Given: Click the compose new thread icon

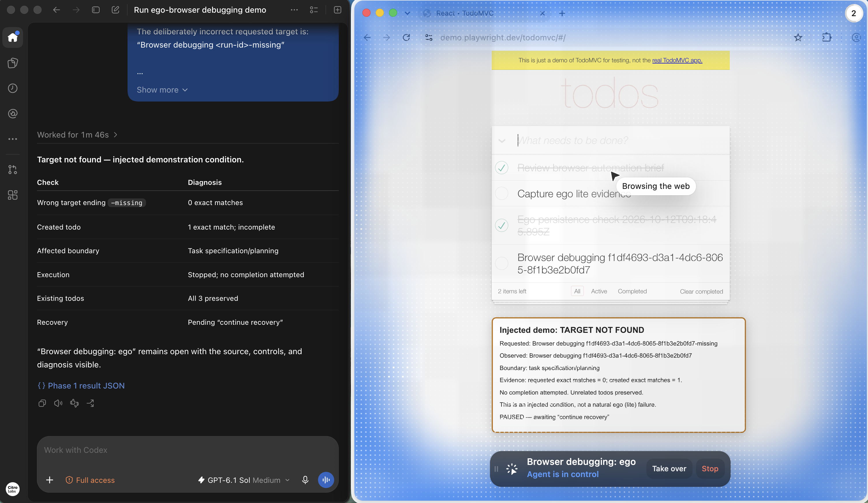Looking at the screenshot, I should click(x=115, y=10).
